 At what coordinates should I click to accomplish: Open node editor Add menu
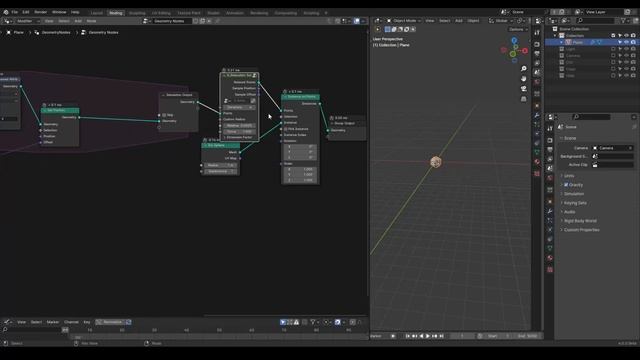click(x=78, y=21)
